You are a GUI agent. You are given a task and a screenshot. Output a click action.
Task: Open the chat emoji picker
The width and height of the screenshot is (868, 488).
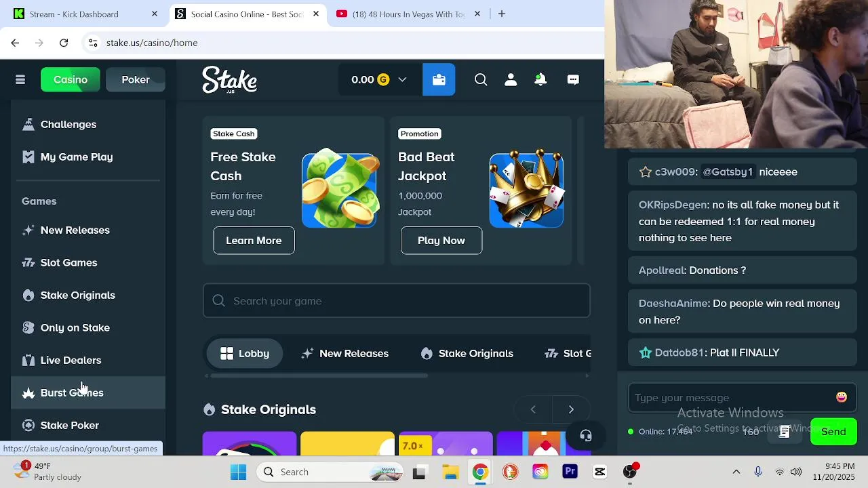tap(842, 397)
